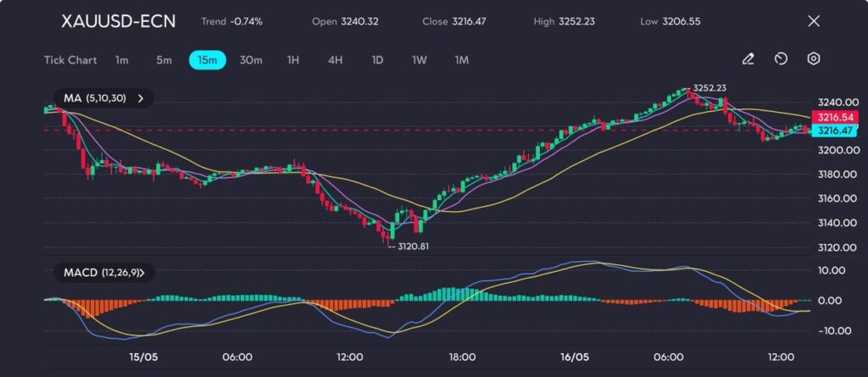Click the cyan 3216.47 price label

click(x=833, y=130)
